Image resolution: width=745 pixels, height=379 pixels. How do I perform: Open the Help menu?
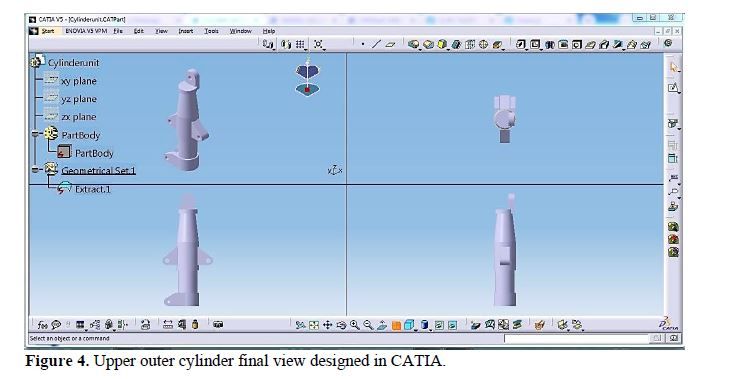point(269,31)
